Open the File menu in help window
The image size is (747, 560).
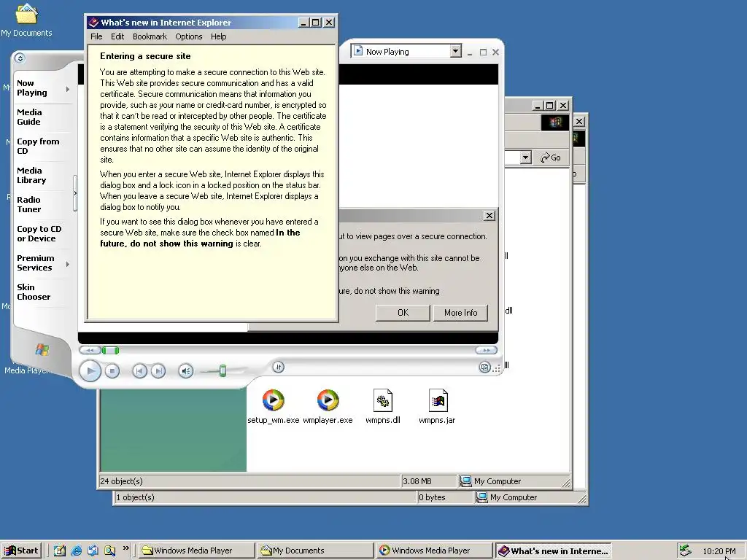(x=96, y=36)
